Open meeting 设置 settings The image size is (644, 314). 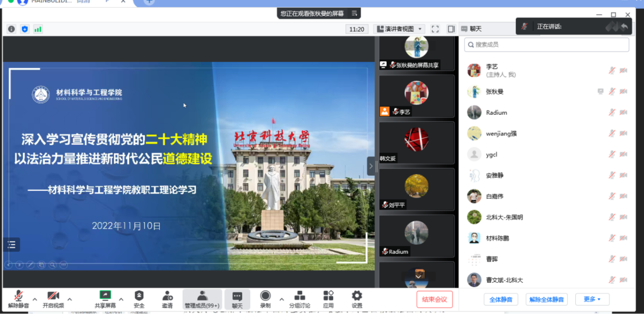coord(357,299)
